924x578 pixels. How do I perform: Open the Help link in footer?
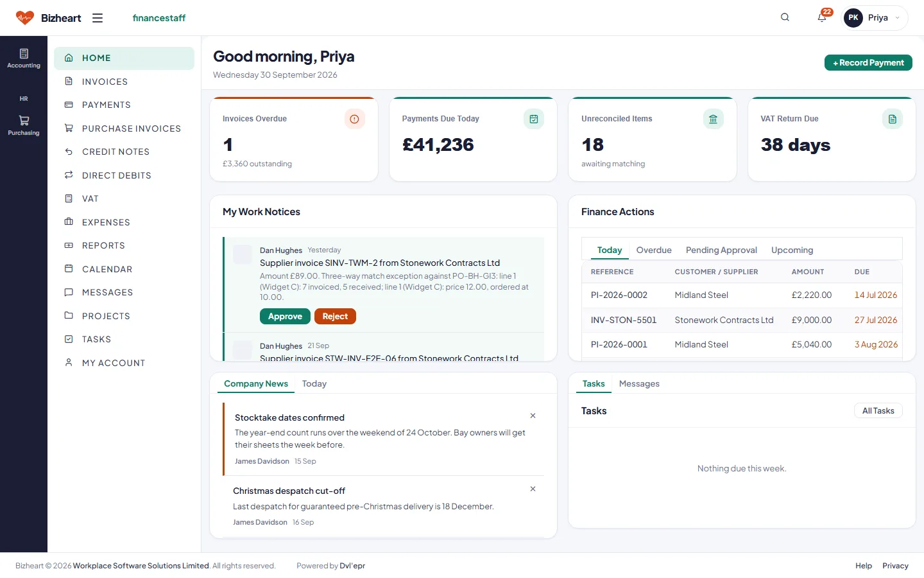[864, 566]
